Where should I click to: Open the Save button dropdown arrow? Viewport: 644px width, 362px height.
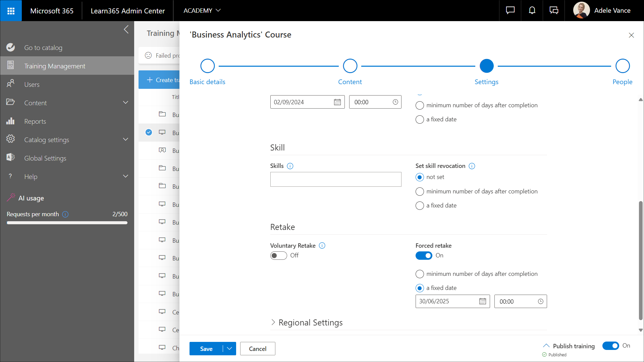click(x=229, y=349)
